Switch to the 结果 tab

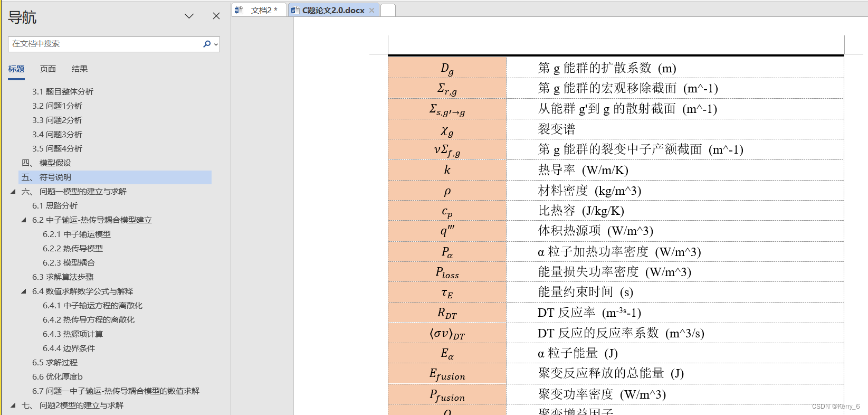(80, 69)
